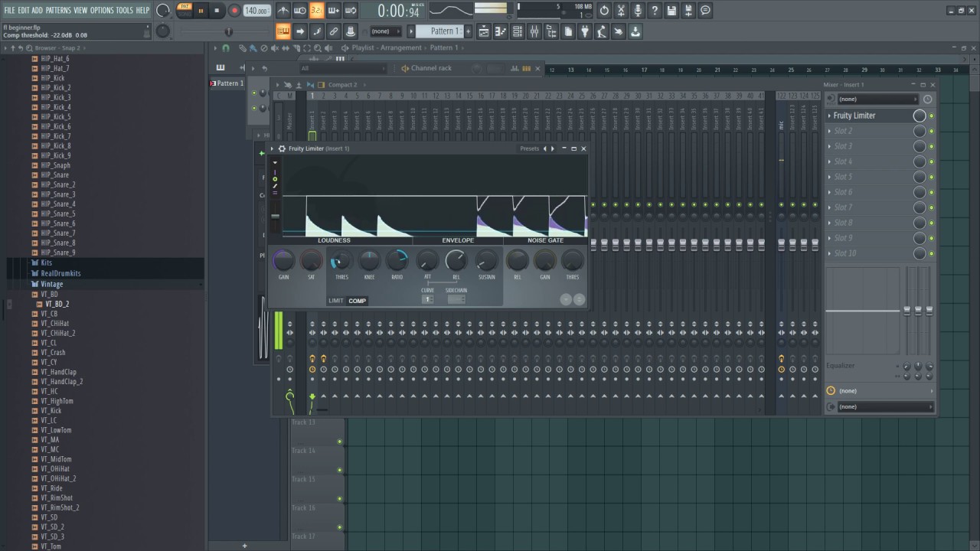Pause playback with the pause button
980x551 pixels.
point(201,11)
